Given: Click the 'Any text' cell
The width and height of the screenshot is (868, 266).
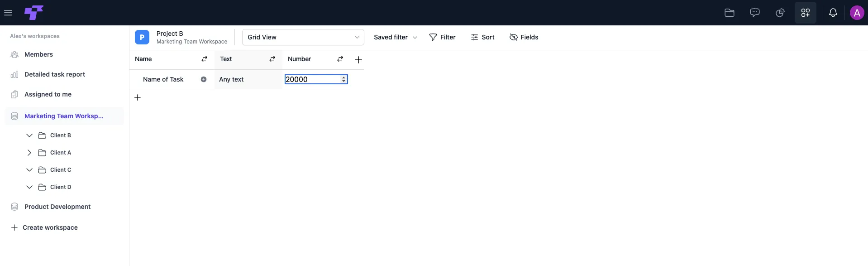Looking at the screenshot, I should (x=248, y=79).
